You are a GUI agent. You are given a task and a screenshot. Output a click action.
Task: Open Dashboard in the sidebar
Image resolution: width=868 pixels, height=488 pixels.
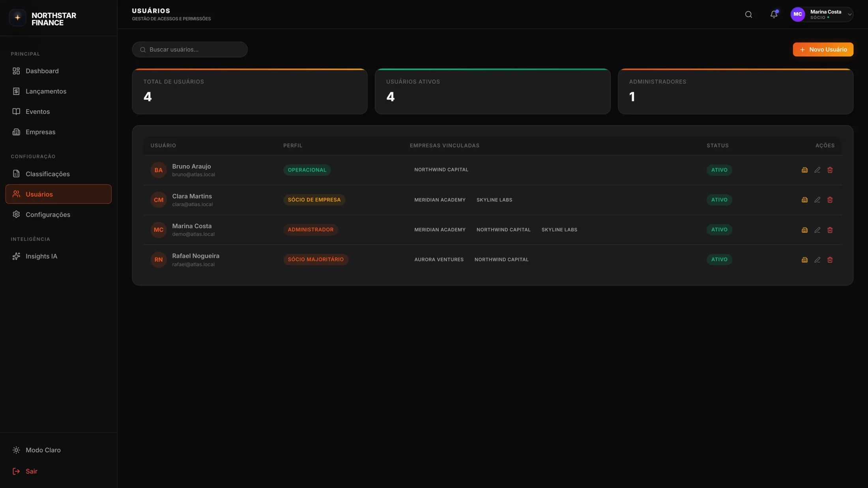42,71
